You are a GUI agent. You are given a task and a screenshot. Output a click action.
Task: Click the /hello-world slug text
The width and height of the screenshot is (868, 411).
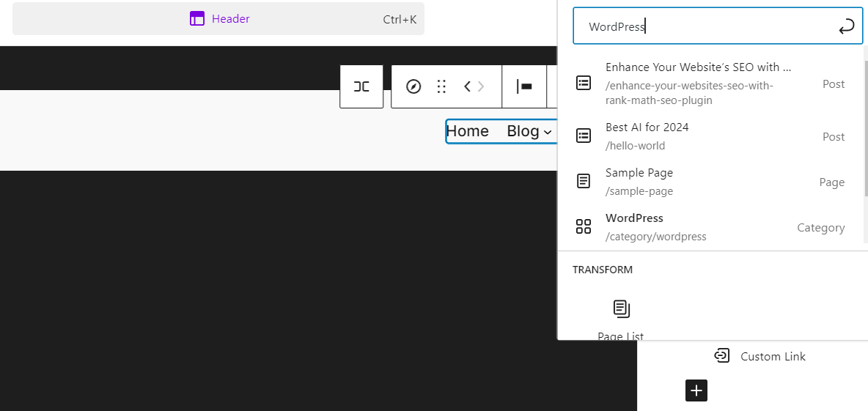(x=635, y=146)
